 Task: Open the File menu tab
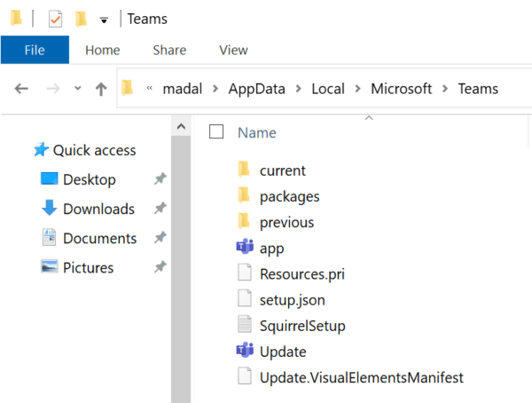(x=35, y=50)
